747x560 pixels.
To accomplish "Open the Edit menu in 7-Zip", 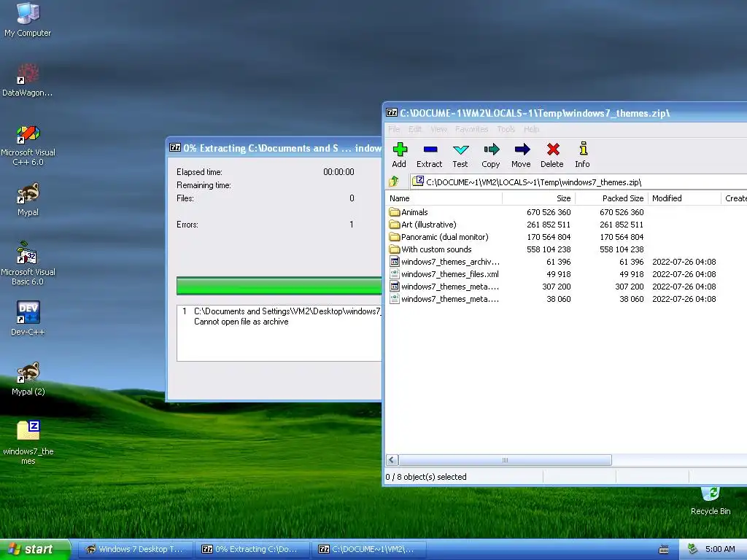I will (x=415, y=129).
